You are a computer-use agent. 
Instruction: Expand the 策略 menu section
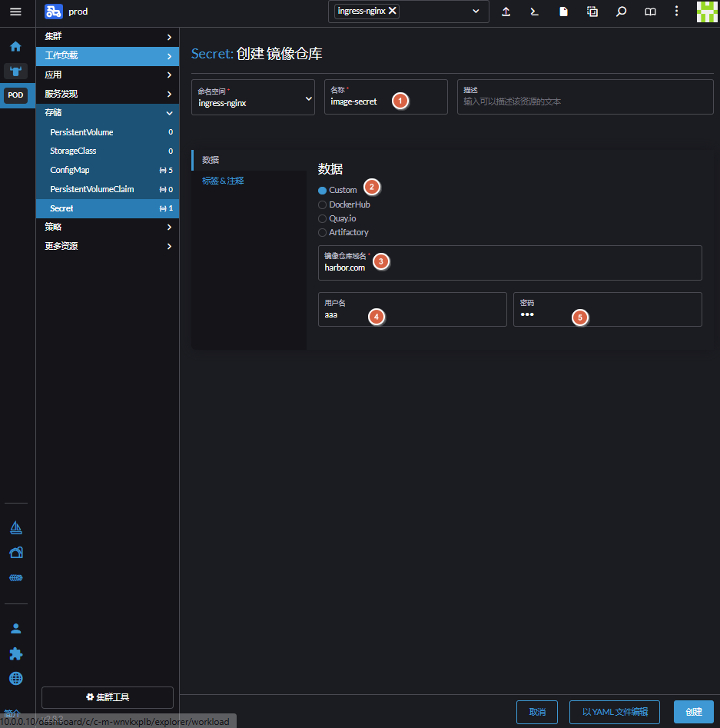pos(108,227)
